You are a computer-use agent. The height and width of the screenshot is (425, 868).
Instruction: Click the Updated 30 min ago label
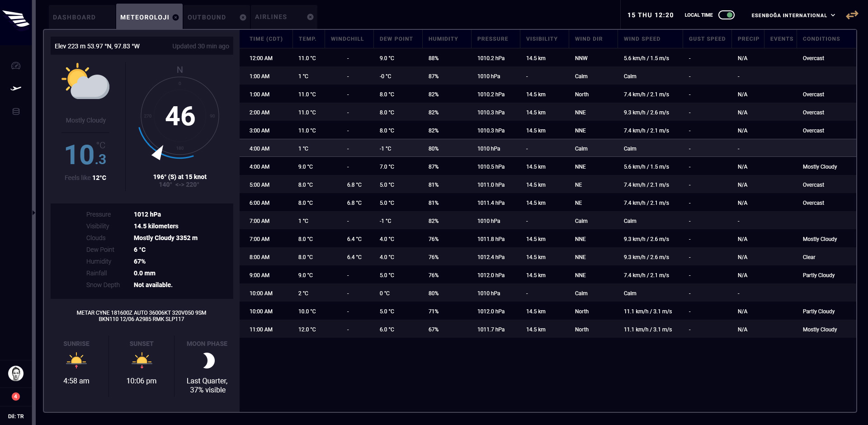pos(201,46)
